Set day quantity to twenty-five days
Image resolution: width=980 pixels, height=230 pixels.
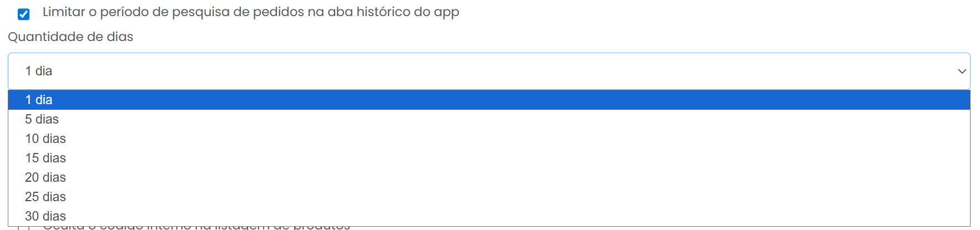pos(46,197)
